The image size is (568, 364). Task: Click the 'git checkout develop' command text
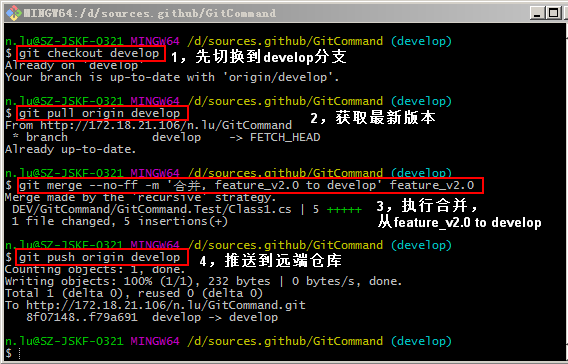89,53
